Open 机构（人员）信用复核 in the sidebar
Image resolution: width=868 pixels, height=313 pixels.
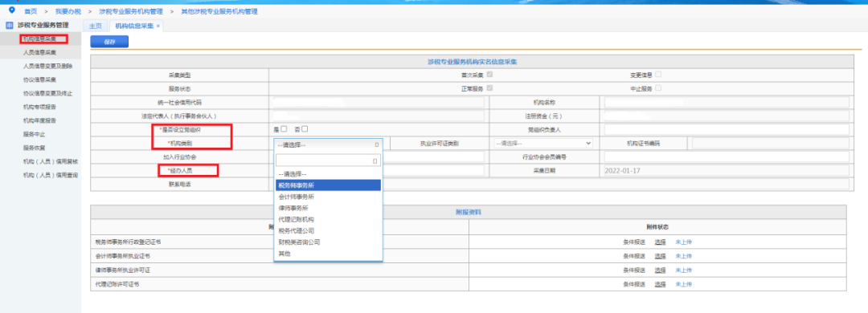click(51, 161)
